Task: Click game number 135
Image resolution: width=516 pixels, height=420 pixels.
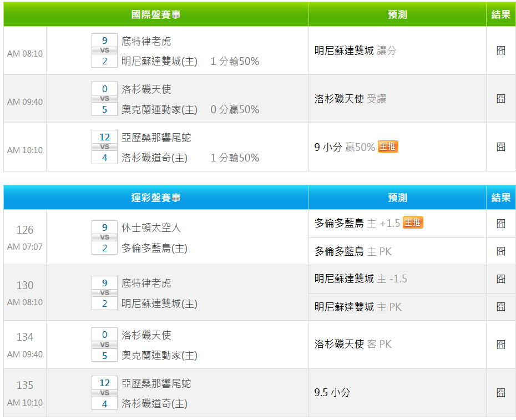Action: (25, 385)
